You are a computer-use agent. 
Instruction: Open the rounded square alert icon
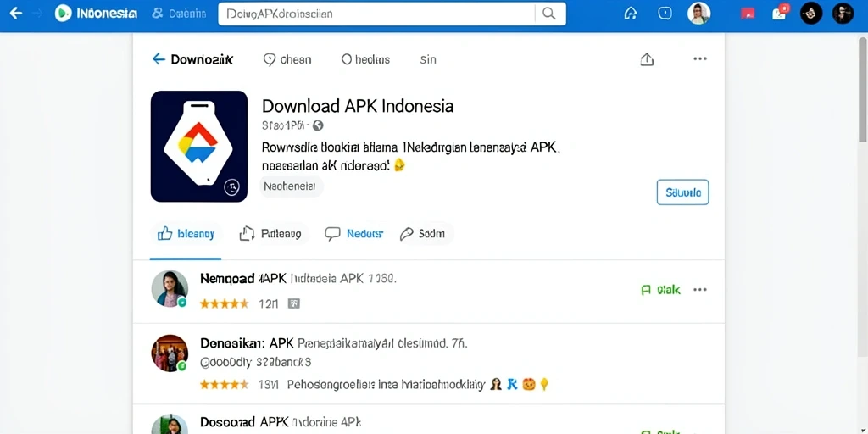click(x=665, y=14)
